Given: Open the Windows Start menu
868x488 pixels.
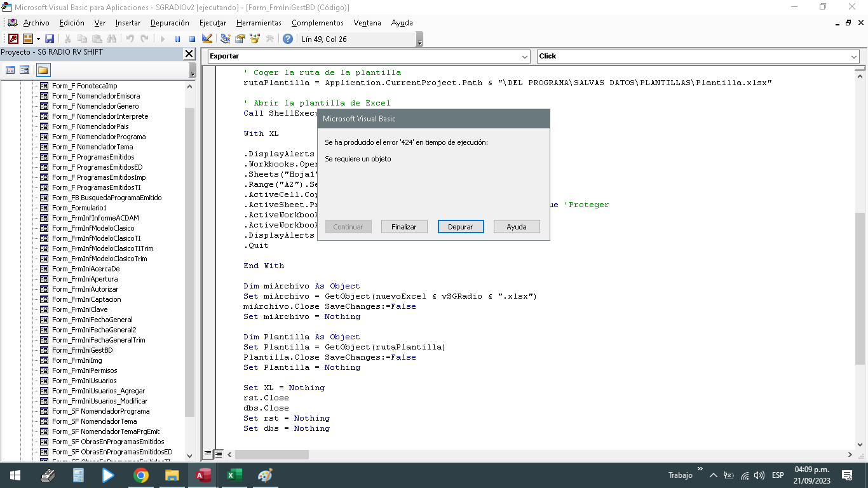Looking at the screenshot, I should pos(15,475).
